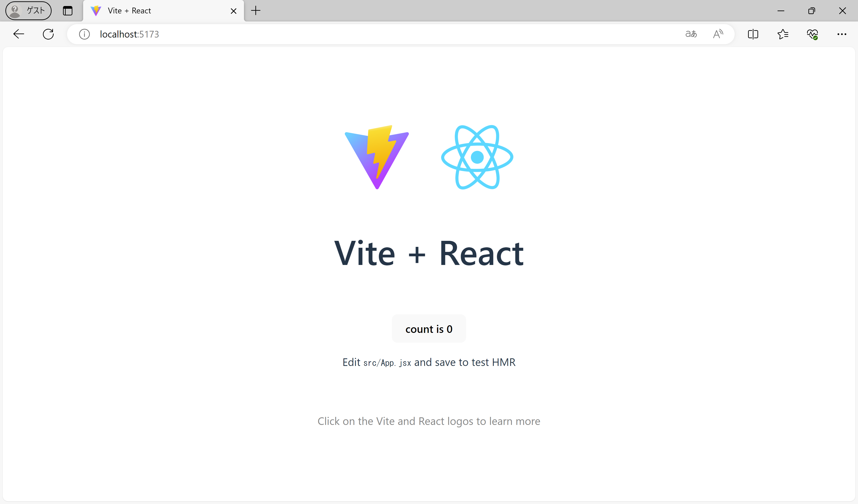Open the guest profile button
This screenshot has width=858, height=504.
tap(29, 10)
